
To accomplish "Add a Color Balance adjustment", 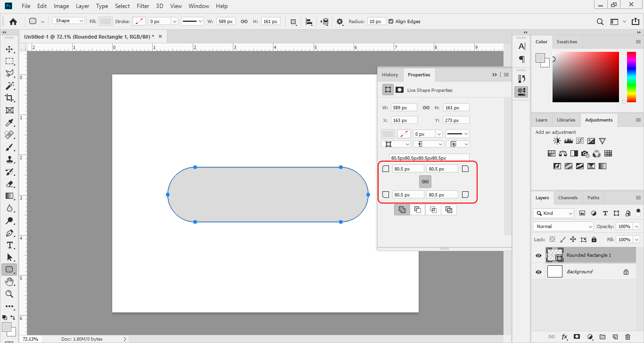I will 563,154.
